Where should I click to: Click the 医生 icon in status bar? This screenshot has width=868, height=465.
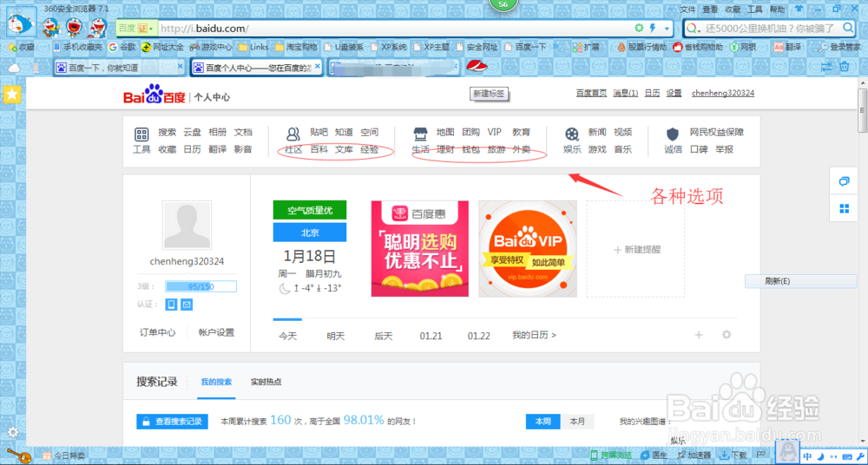[646, 455]
